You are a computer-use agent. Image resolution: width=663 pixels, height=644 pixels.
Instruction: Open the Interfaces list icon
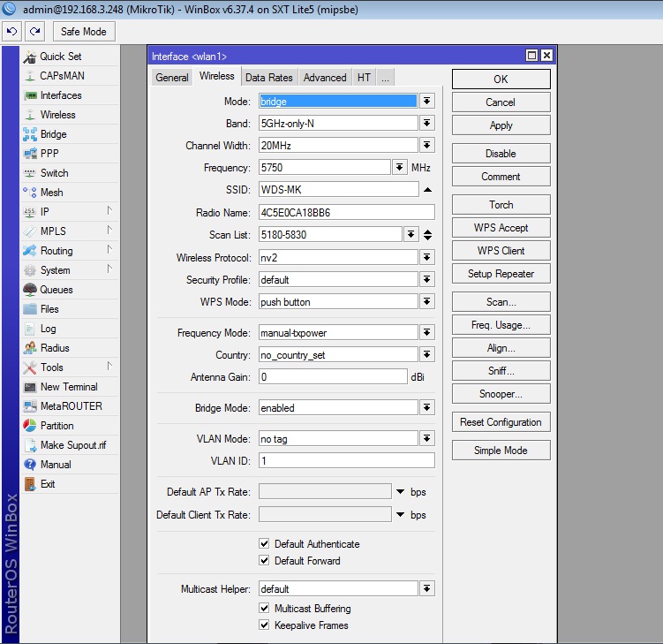30,95
